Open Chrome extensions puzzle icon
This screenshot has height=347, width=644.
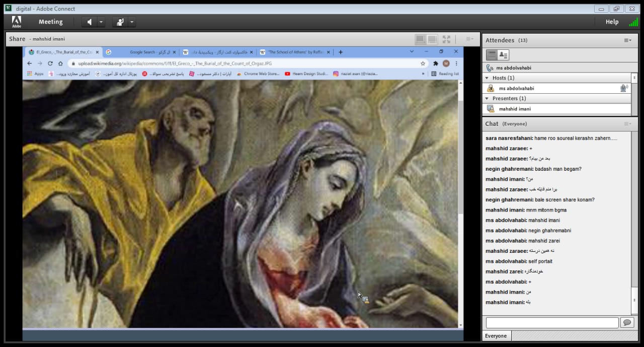436,63
